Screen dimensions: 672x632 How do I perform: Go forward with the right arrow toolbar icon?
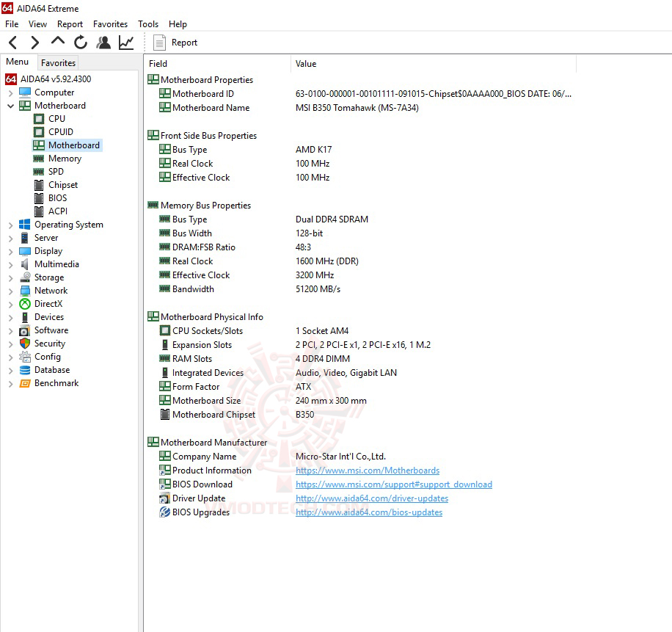pos(34,43)
